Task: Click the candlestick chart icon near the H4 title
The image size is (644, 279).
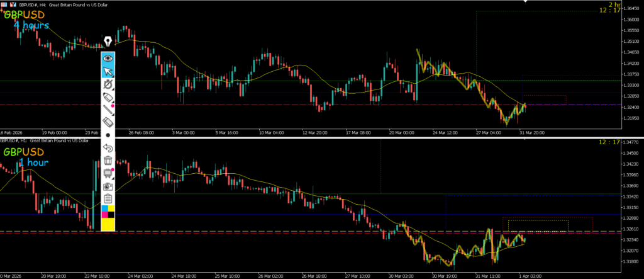Action: [x=13, y=4]
